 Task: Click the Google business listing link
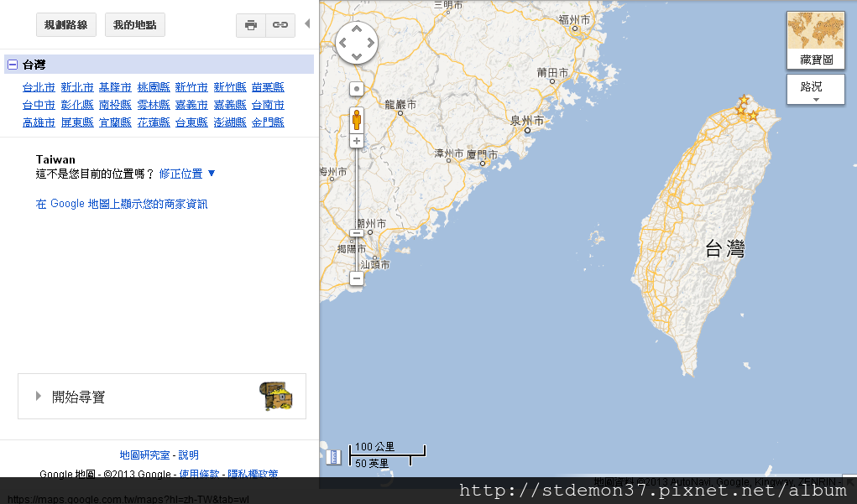[122, 205]
